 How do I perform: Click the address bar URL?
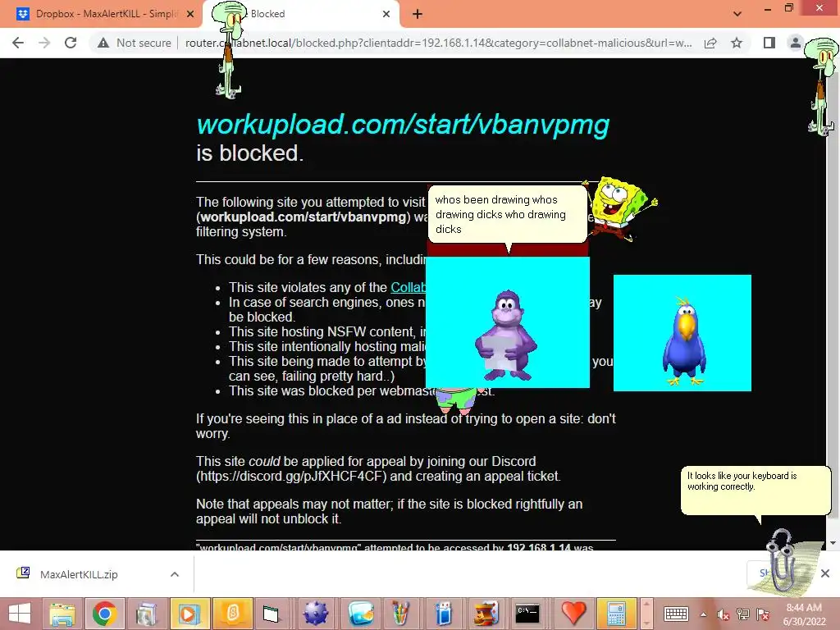pos(438,43)
